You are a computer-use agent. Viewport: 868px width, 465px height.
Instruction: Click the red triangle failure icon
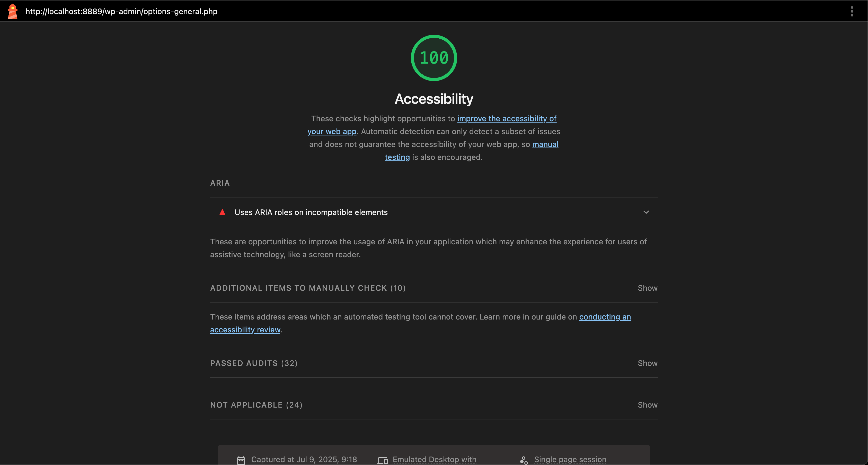222,212
